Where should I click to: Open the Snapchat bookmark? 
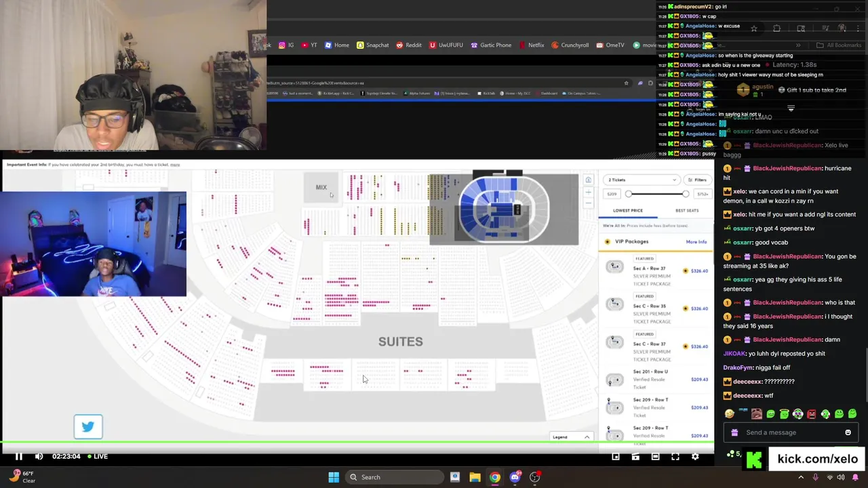pos(373,45)
